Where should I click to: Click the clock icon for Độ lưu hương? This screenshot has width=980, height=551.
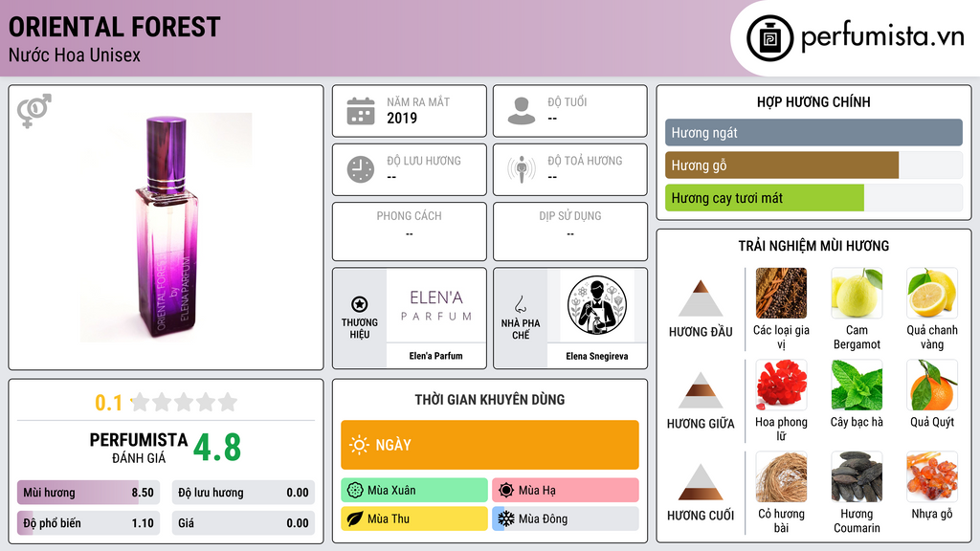click(361, 169)
